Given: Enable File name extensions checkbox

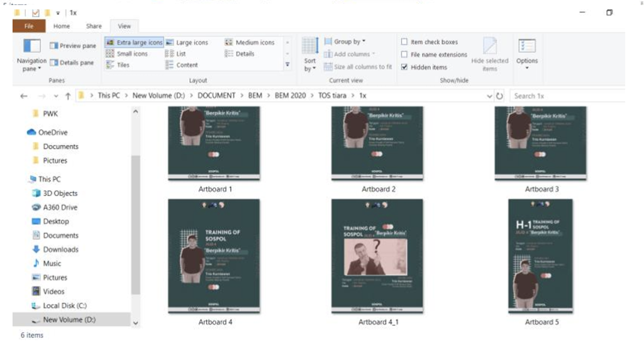Looking at the screenshot, I should (404, 55).
